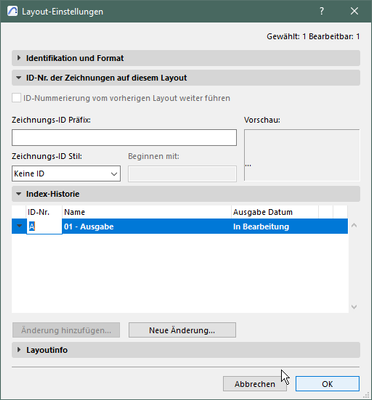Click the Abbrechen button
This screenshot has height=400, width=372.
(255, 384)
